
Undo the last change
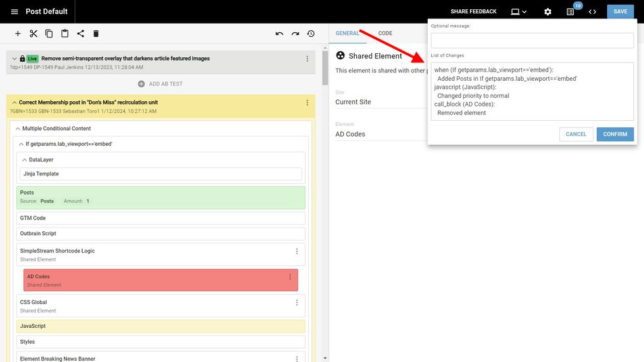[x=279, y=34]
